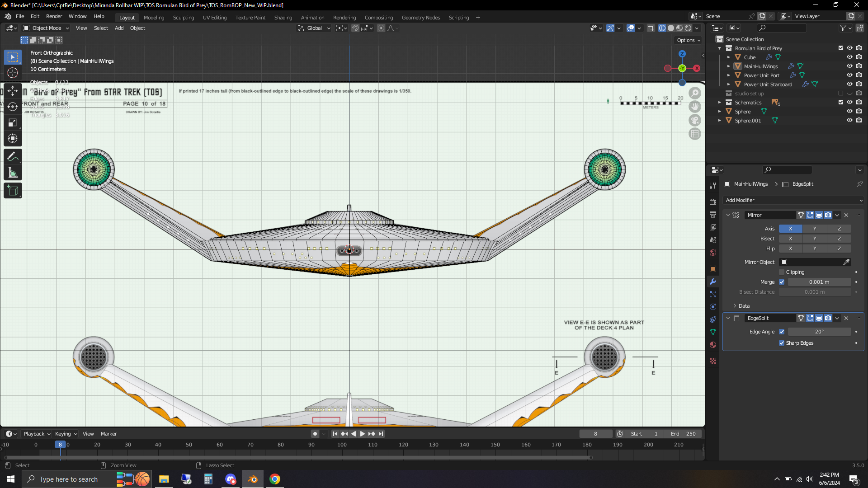This screenshot has width=868, height=488.
Task: Open the viewport Add menu
Action: pyautogui.click(x=119, y=28)
